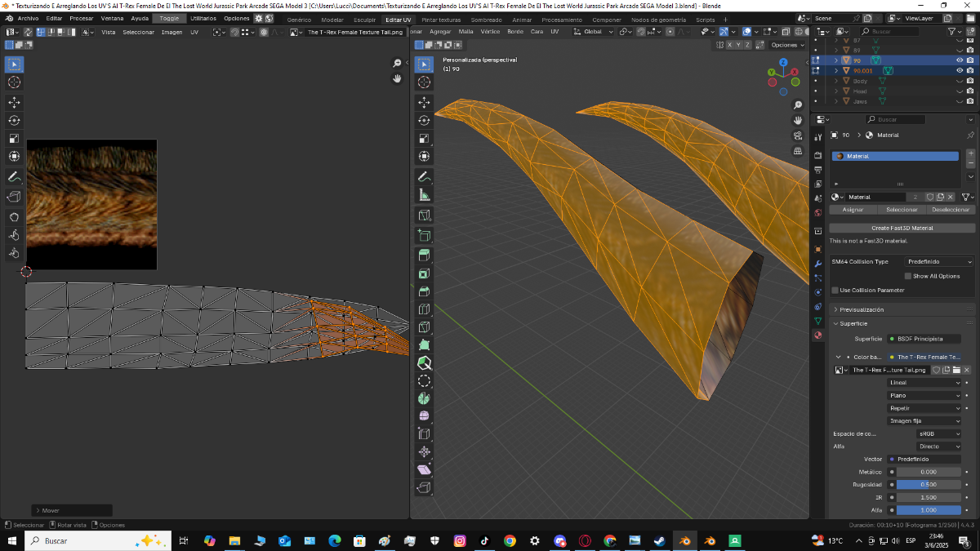Toggle render camera icon for object 90

[969, 60]
